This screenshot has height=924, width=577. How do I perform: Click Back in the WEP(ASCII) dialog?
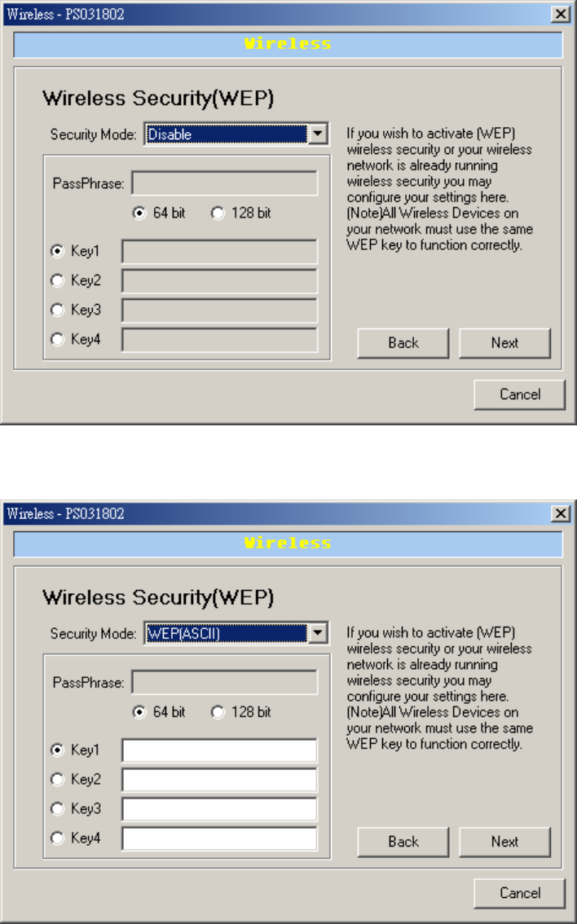[x=403, y=842]
